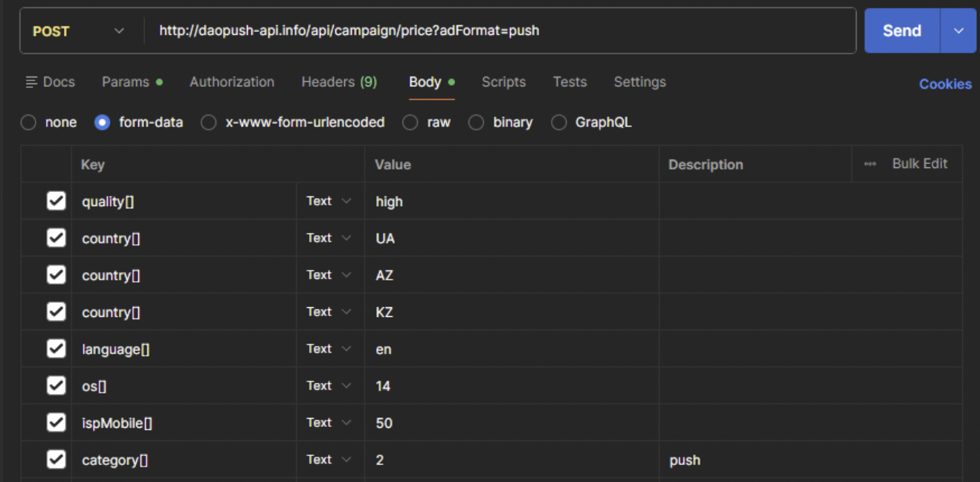Switch to the Params tab
This screenshot has height=482, width=980.
(125, 83)
